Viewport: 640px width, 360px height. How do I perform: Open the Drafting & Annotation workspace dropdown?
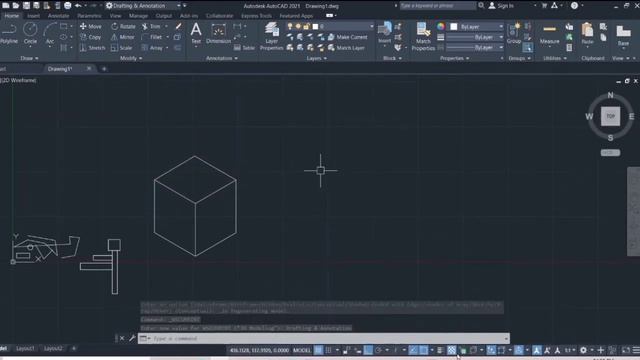[143, 6]
